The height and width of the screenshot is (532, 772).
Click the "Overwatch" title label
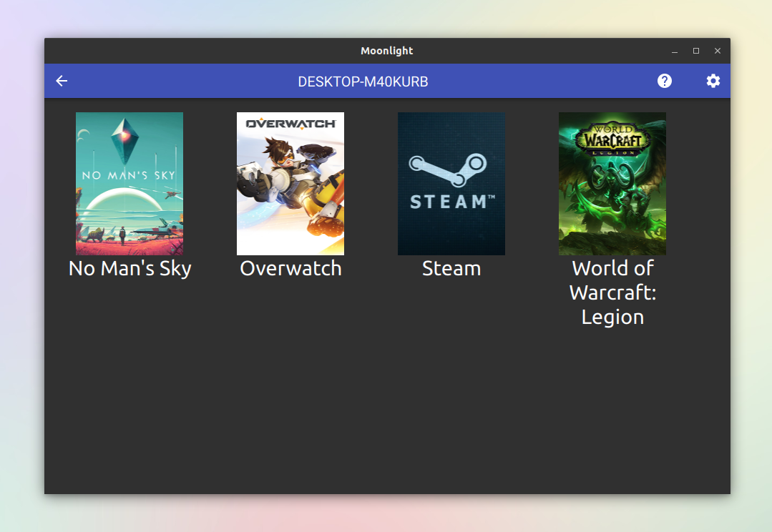(290, 269)
